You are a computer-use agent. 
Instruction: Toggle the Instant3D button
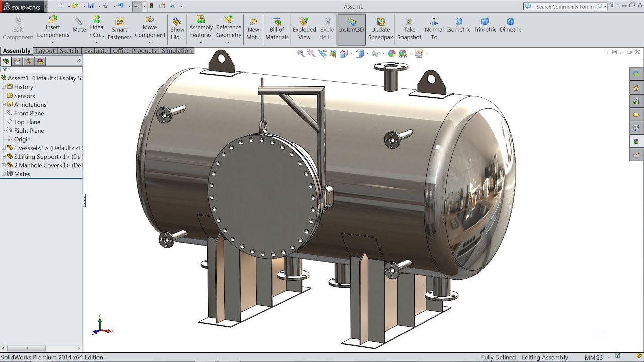(351, 29)
